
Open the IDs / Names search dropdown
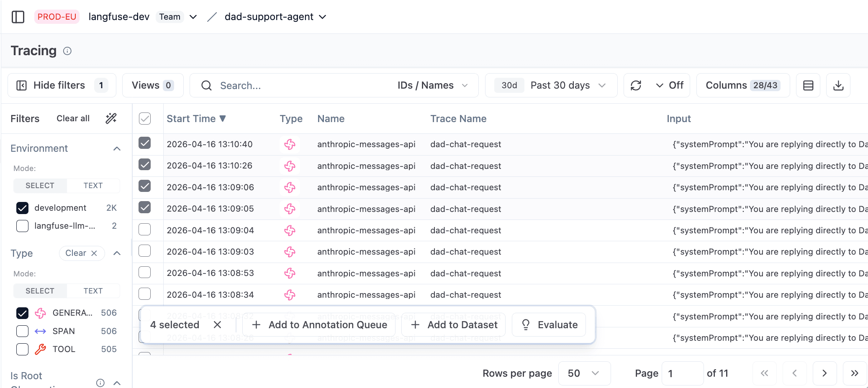point(433,85)
